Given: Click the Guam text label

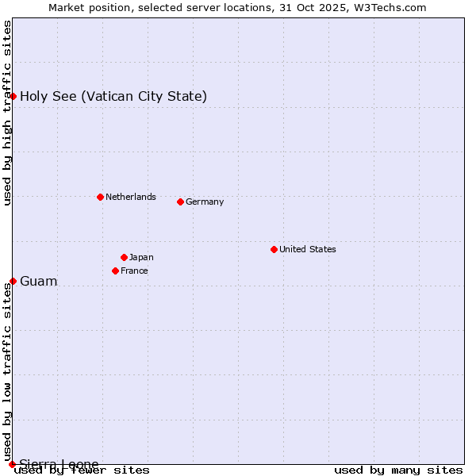Looking at the screenshot, I should point(39,282).
